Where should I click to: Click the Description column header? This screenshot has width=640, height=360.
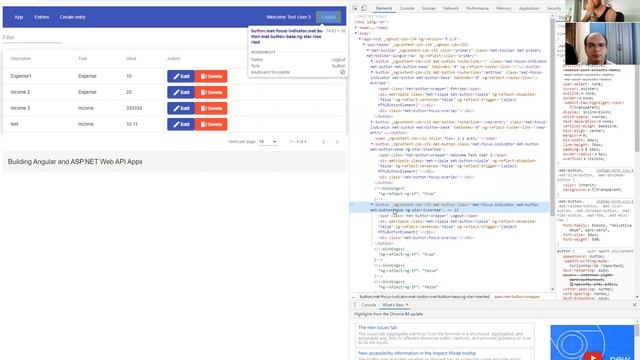(x=21, y=59)
